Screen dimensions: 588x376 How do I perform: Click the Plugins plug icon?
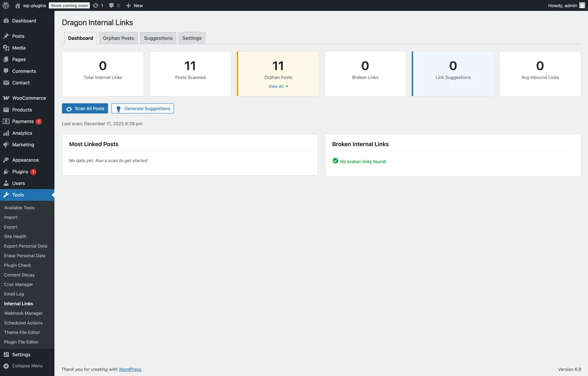(6, 172)
